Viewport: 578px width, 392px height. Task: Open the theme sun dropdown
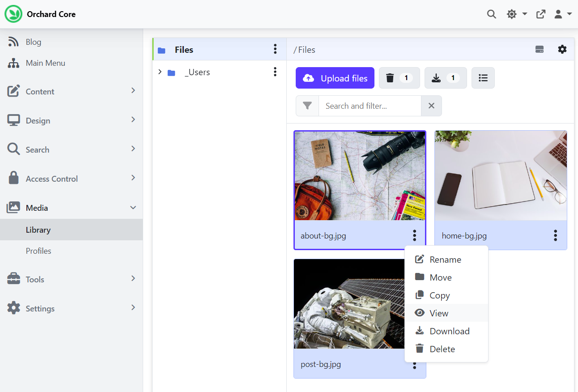[517, 14]
